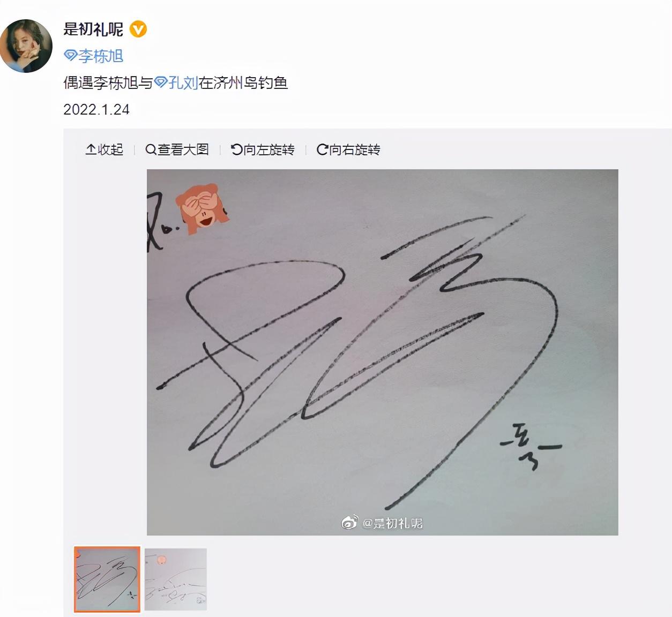Open the poster's profile avatar
The image size is (672, 617).
click(x=25, y=46)
